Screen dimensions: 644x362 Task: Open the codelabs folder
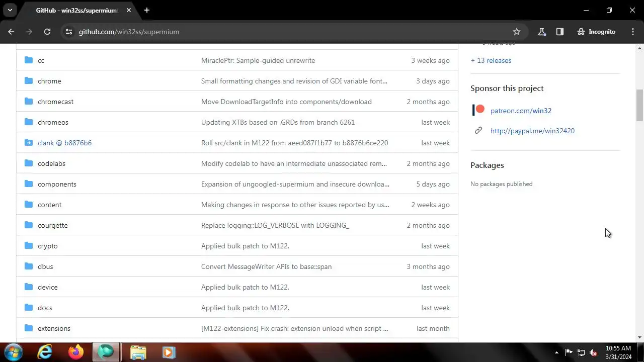(51, 163)
